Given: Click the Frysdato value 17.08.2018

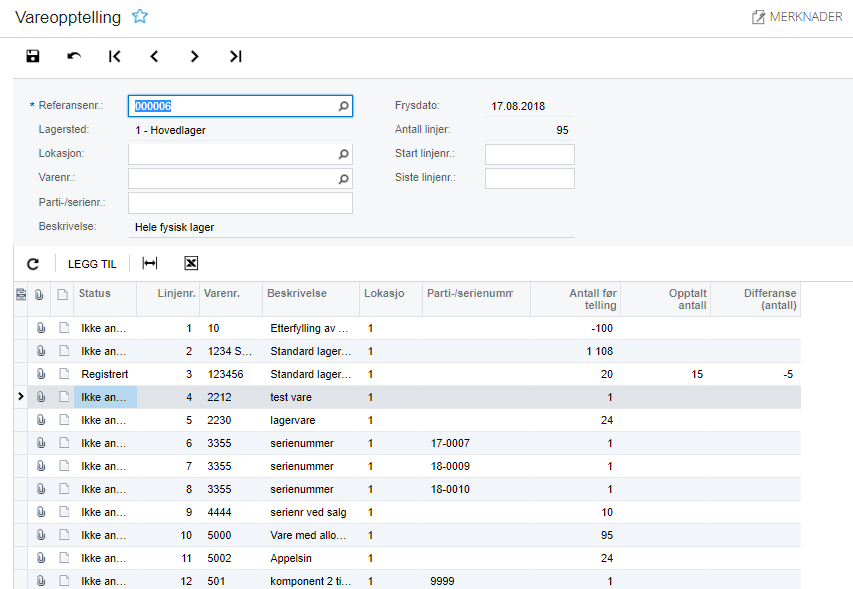Looking at the screenshot, I should (x=518, y=106).
